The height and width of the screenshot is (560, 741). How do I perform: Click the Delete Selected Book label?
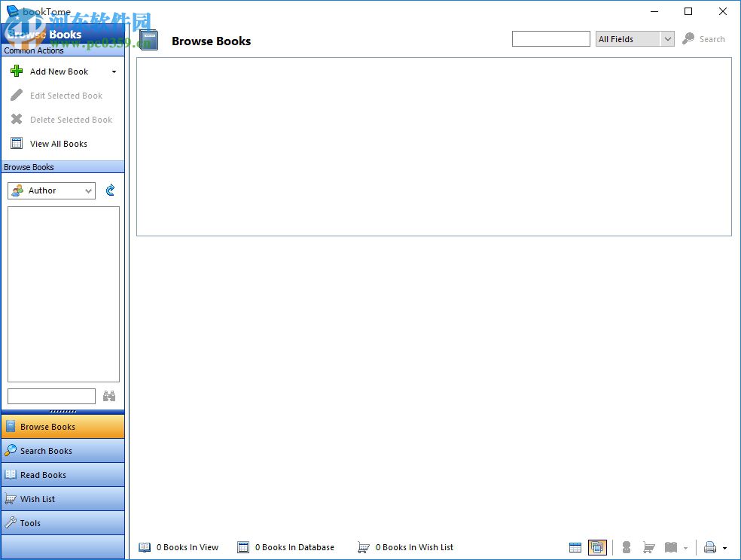pos(72,120)
